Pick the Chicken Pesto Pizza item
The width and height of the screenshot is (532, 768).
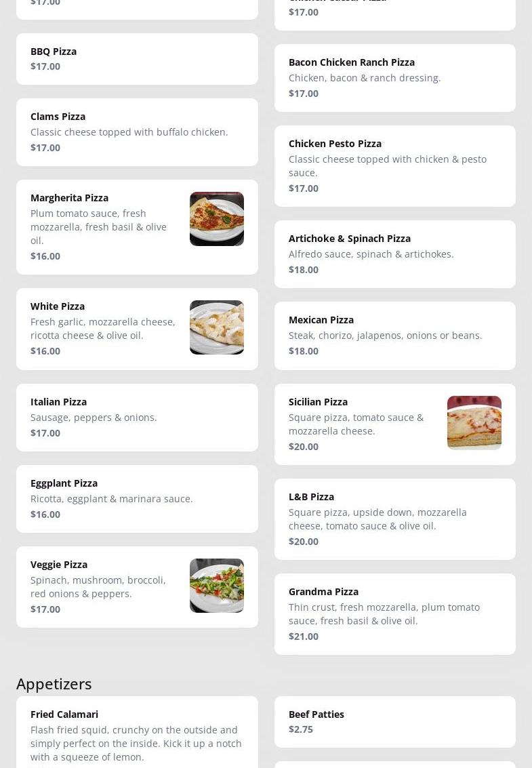(394, 166)
